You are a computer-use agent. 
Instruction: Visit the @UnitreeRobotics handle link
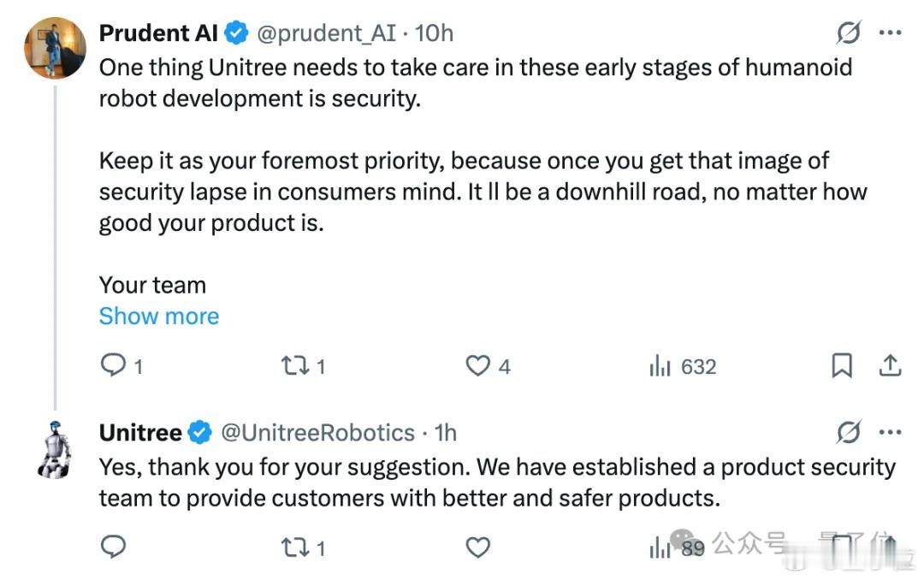point(317,434)
